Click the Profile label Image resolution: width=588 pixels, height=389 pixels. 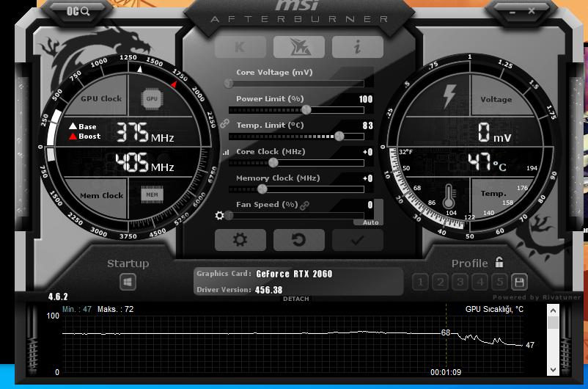tap(469, 263)
